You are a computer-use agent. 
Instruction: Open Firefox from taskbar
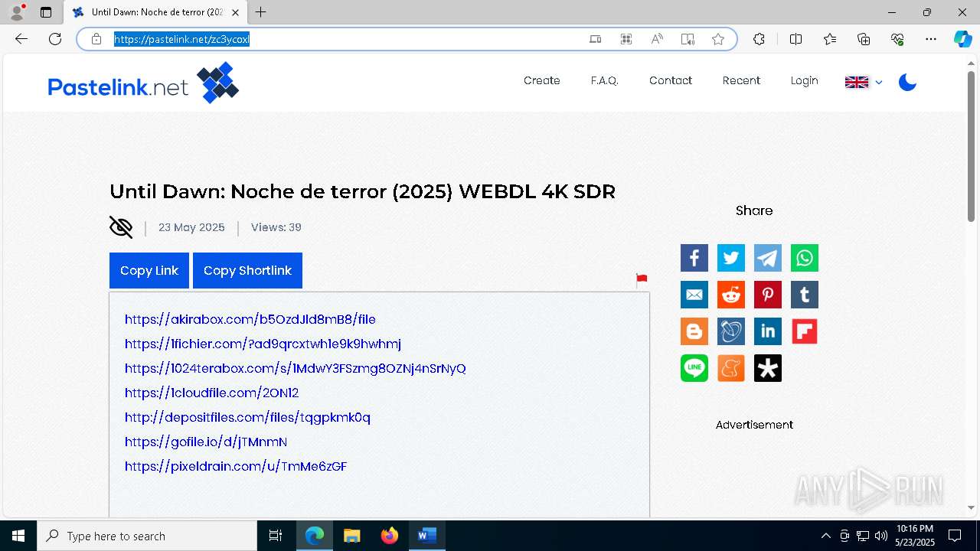click(x=390, y=536)
